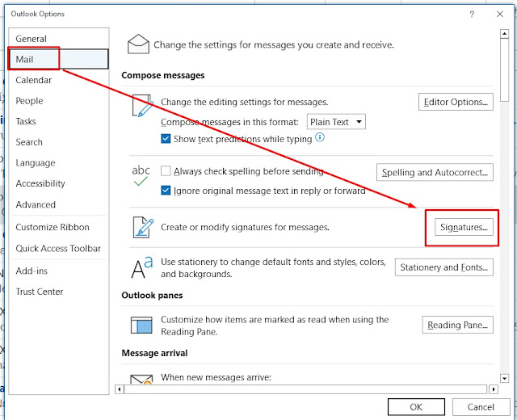
Task: Click the 'Outlook panes' section heading
Action: tap(152, 295)
